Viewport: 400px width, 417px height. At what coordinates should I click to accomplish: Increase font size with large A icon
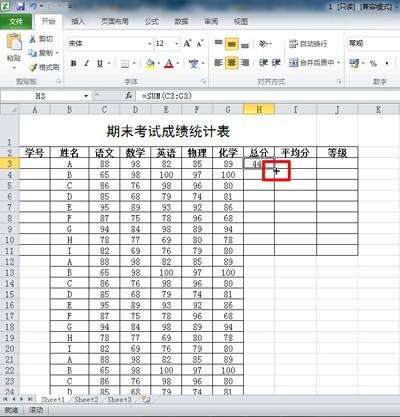187,43
